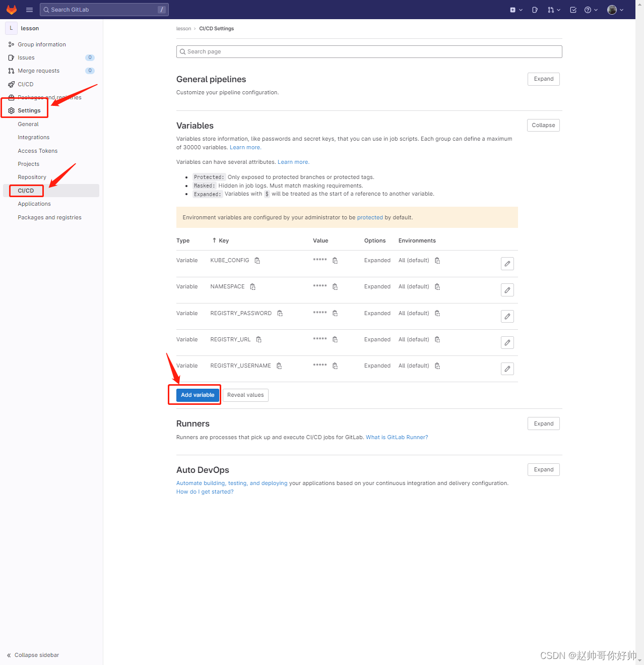Image resolution: width=644 pixels, height=665 pixels.
Task: Open Applications settings submenu item
Action: (34, 204)
